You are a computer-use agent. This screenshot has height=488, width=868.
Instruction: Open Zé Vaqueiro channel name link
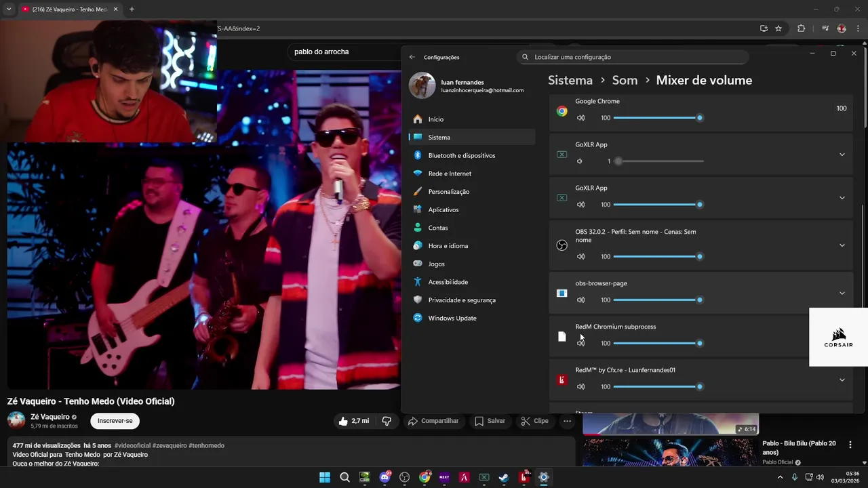pos(50,417)
